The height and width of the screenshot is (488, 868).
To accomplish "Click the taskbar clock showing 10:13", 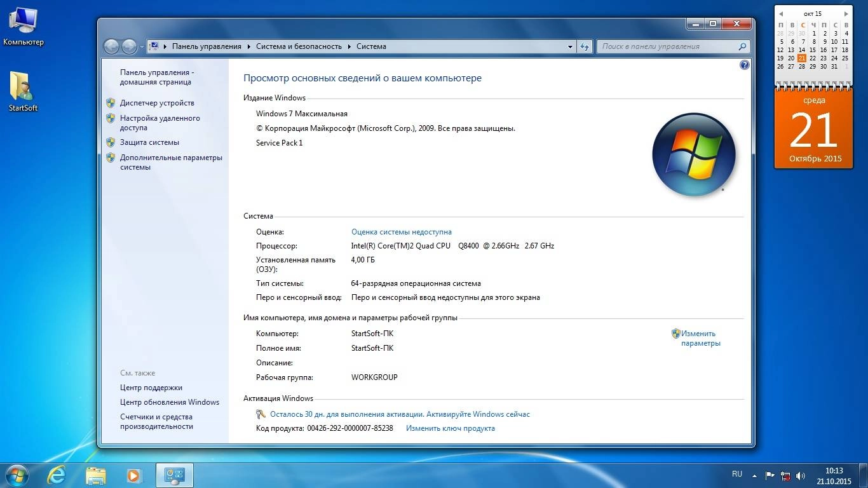I will [x=834, y=476].
